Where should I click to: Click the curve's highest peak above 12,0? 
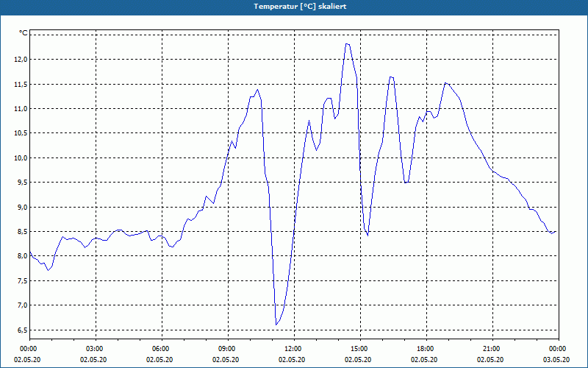click(x=347, y=44)
